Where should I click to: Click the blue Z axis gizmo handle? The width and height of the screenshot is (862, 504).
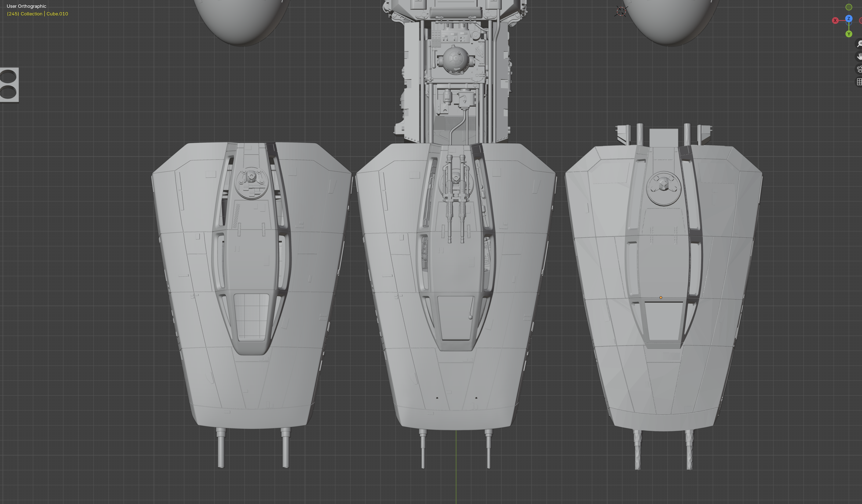[849, 18]
